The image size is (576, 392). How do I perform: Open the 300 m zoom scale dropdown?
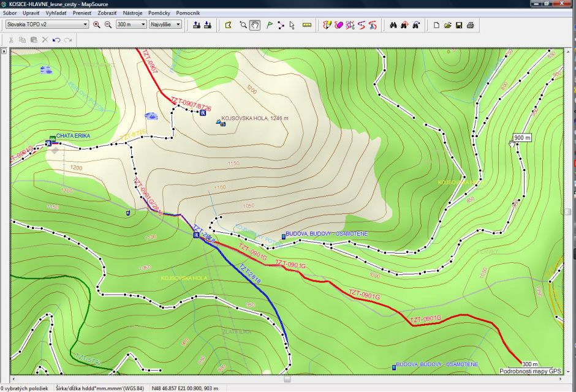(x=131, y=24)
